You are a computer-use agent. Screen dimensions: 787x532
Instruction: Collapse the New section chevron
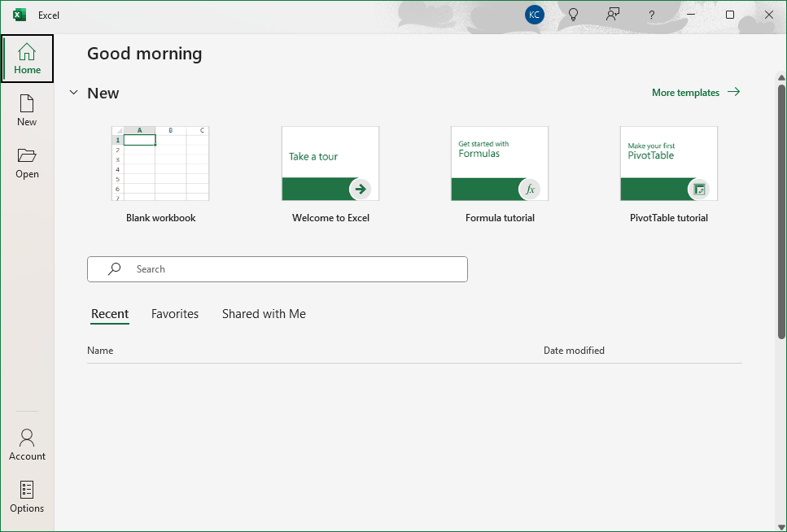pos(73,94)
